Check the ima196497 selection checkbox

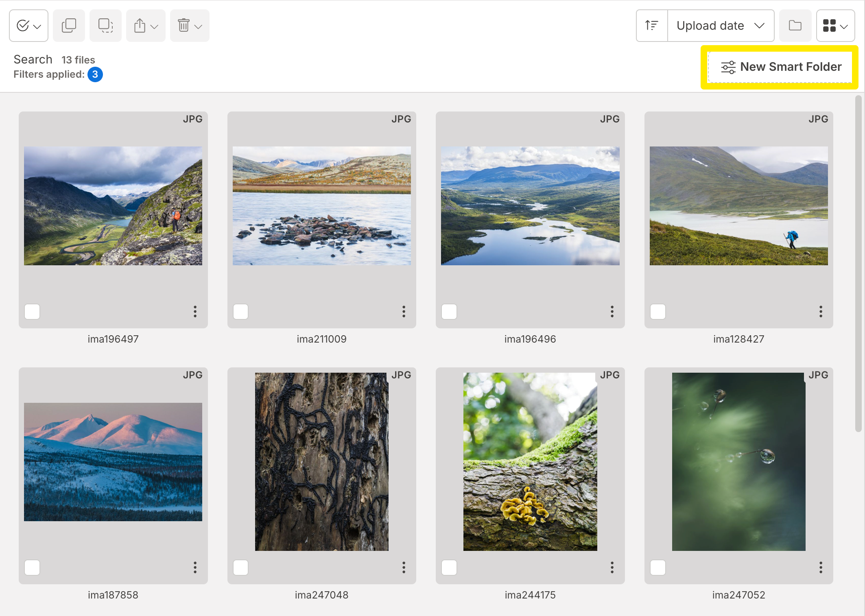click(32, 312)
